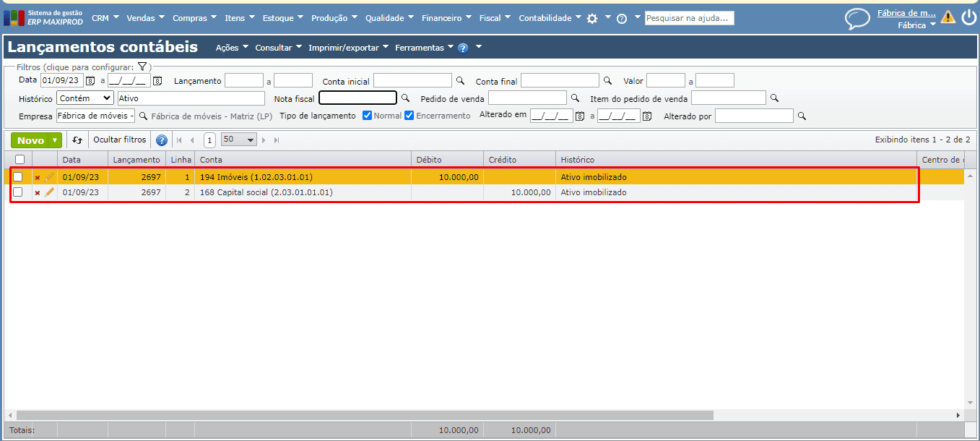Viewport: 980px width, 441px height.
Task: Open the Financeiro menu
Action: [446, 18]
